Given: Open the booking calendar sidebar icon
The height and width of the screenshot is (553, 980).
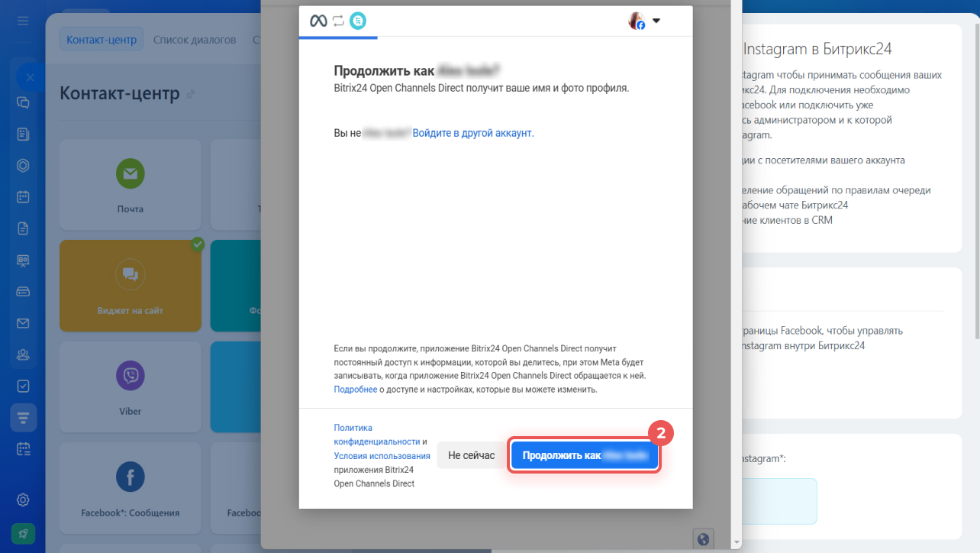Looking at the screenshot, I should 23,449.
